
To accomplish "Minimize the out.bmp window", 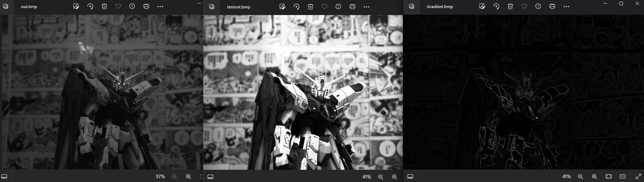I will pyautogui.click(x=199, y=3).
